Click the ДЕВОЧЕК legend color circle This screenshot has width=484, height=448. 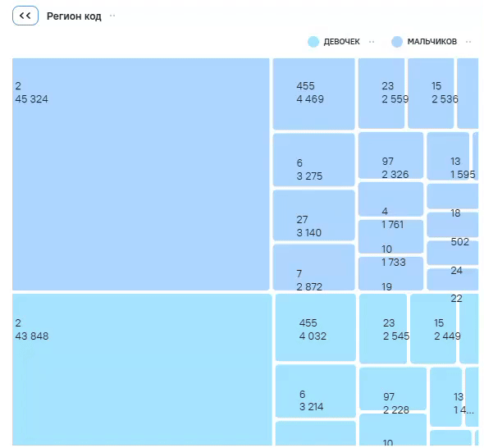click(x=313, y=42)
